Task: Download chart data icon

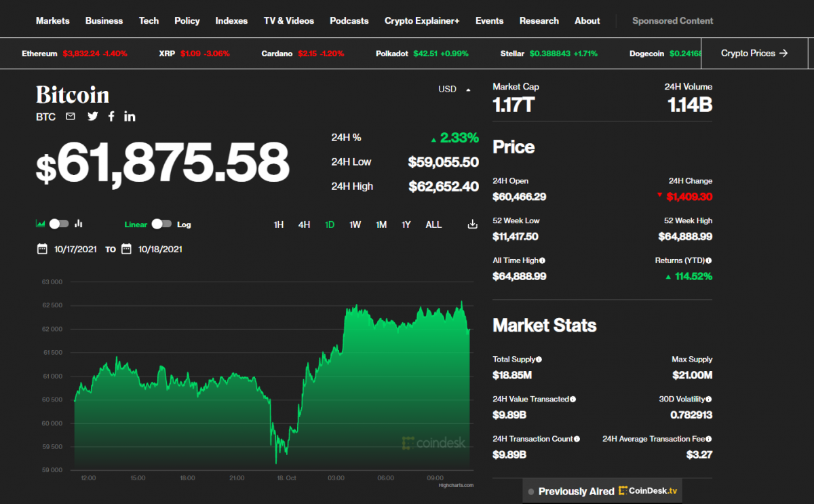Action: click(x=473, y=225)
